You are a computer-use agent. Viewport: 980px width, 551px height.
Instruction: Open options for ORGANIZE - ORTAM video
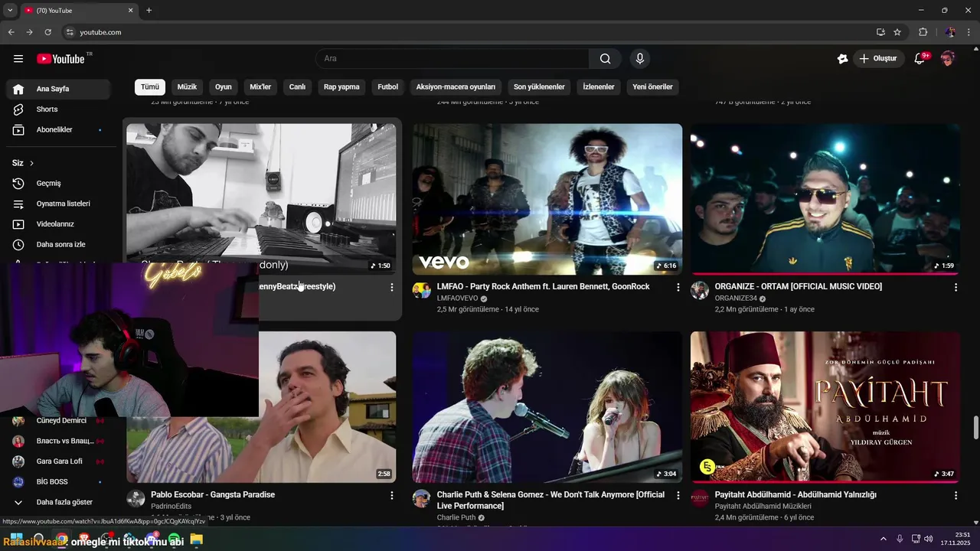[x=955, y=287]
